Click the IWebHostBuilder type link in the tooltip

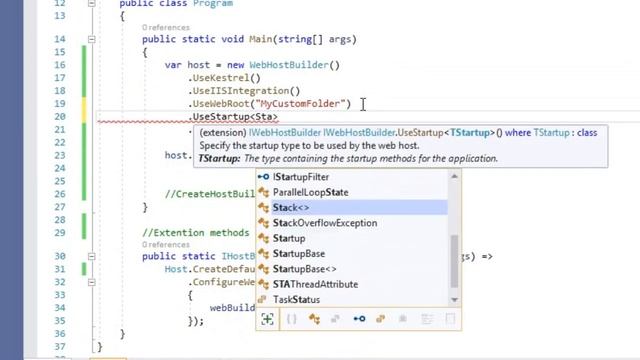(285, 133)
